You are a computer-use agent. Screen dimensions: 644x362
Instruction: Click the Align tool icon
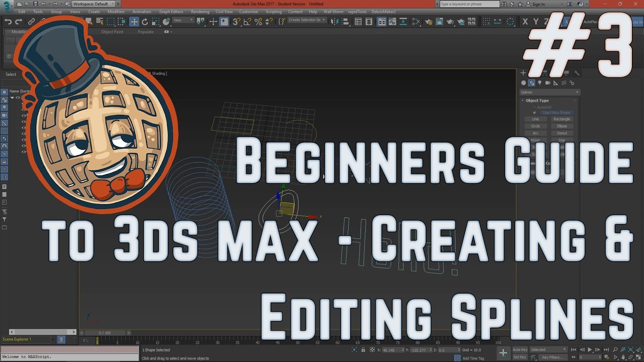pyautogui.click(x=346, y=22)
